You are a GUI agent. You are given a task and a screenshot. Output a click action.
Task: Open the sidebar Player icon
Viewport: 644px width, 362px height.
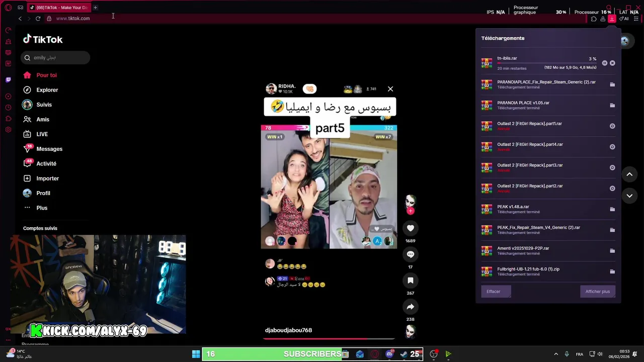(8, 96)
